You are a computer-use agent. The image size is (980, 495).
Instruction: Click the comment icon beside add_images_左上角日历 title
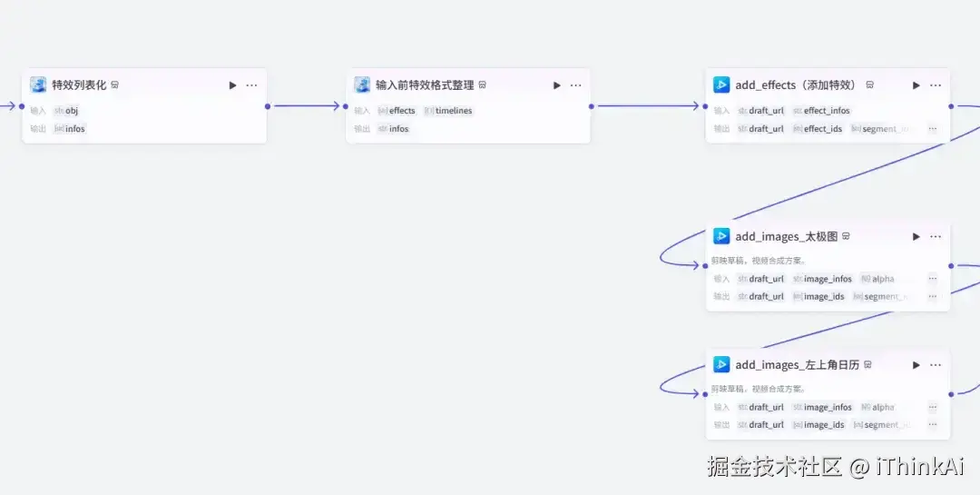[x=868, y=365]
